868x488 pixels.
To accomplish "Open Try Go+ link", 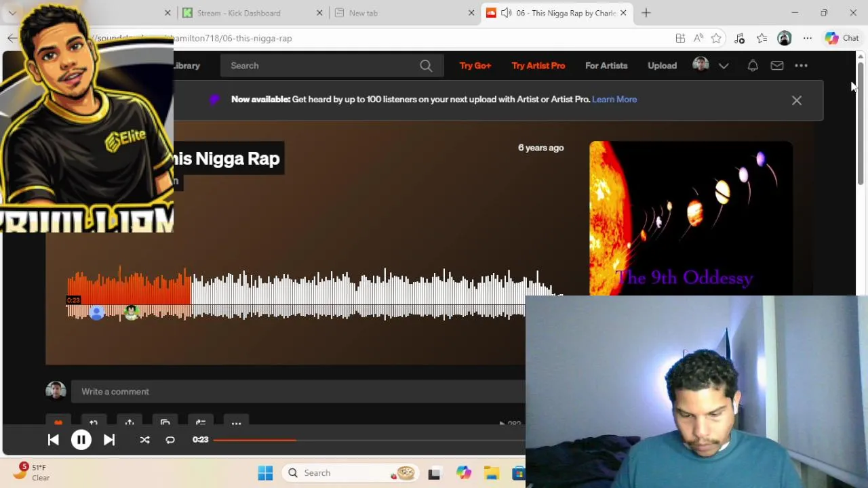I will coord(475,66).
